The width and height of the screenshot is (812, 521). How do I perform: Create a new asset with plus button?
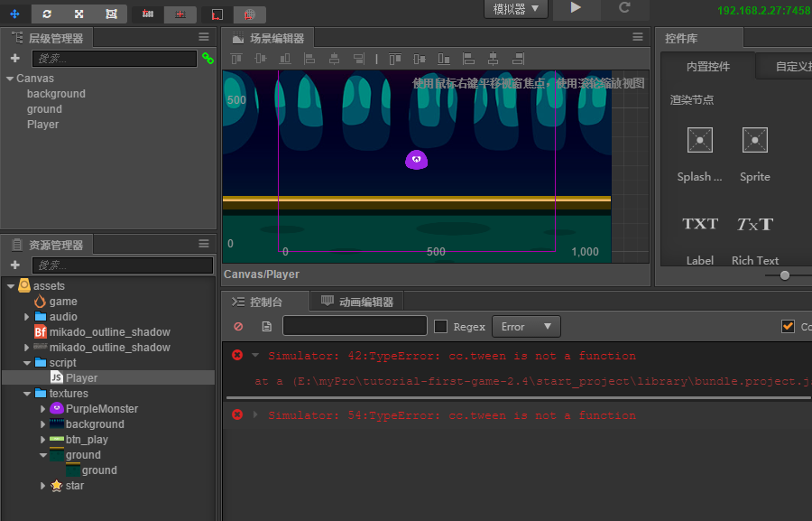click(15, 265)
